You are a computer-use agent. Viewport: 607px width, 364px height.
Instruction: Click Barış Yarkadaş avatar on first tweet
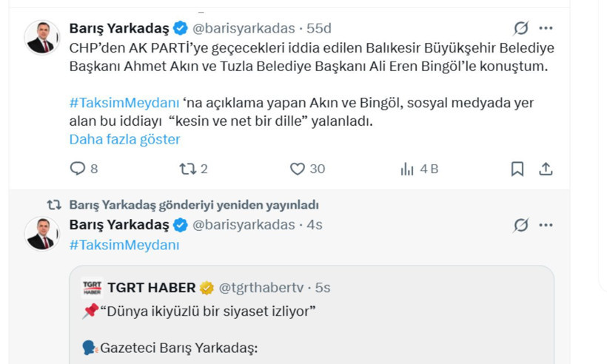tap(42, 37)
